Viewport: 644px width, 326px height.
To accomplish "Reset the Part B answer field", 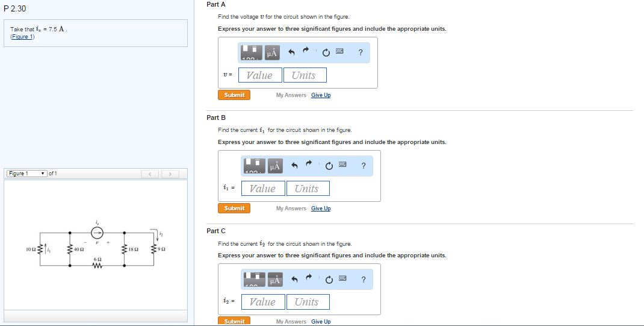I will (x=329, y=166).
